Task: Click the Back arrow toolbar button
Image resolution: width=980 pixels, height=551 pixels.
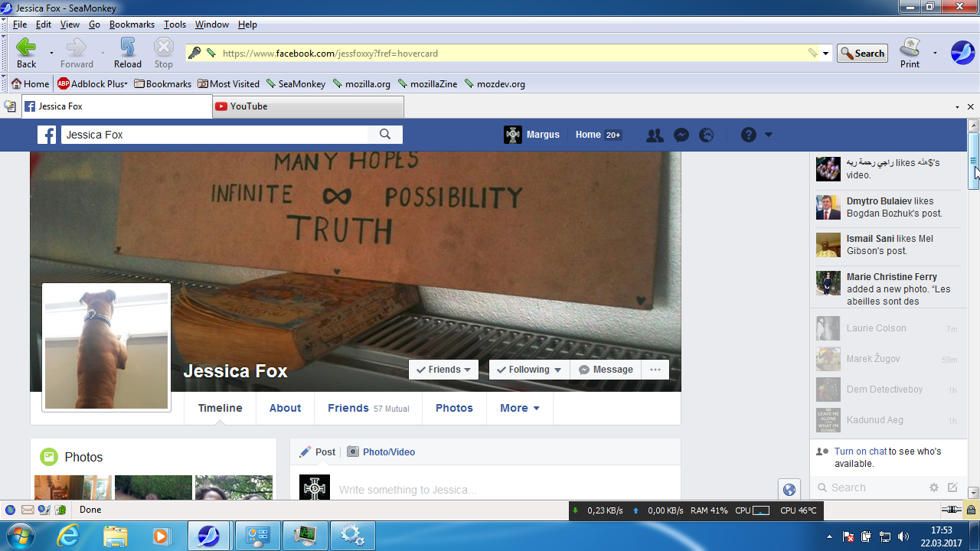Action: pos(26,53)
